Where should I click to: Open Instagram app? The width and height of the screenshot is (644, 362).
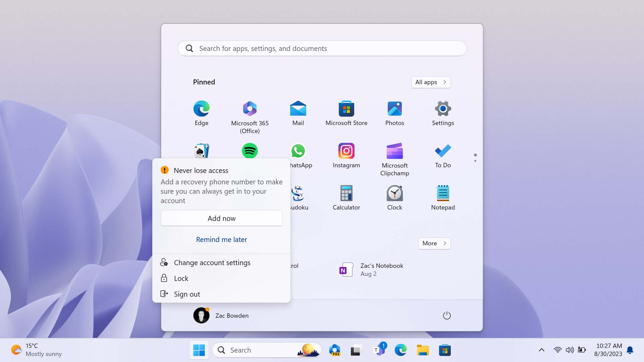(x=346, y=154)
